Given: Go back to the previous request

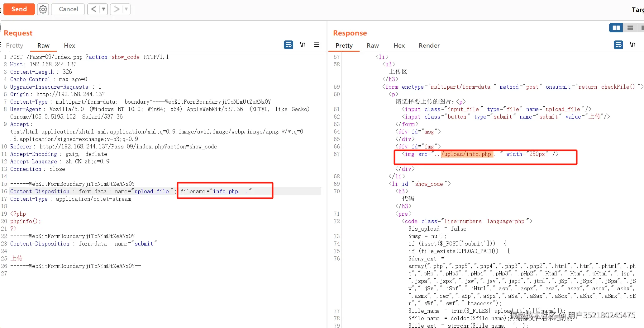Looking at the screenshot, I should point(93,9).
